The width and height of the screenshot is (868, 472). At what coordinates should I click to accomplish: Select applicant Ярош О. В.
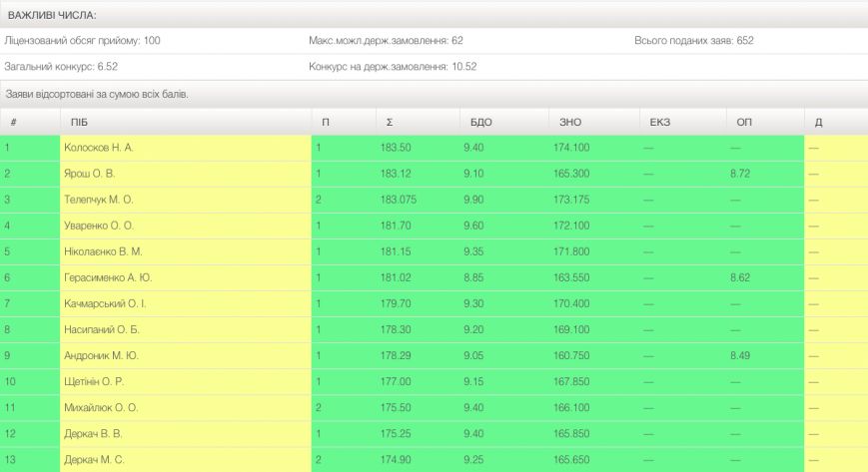click(89, 174)
